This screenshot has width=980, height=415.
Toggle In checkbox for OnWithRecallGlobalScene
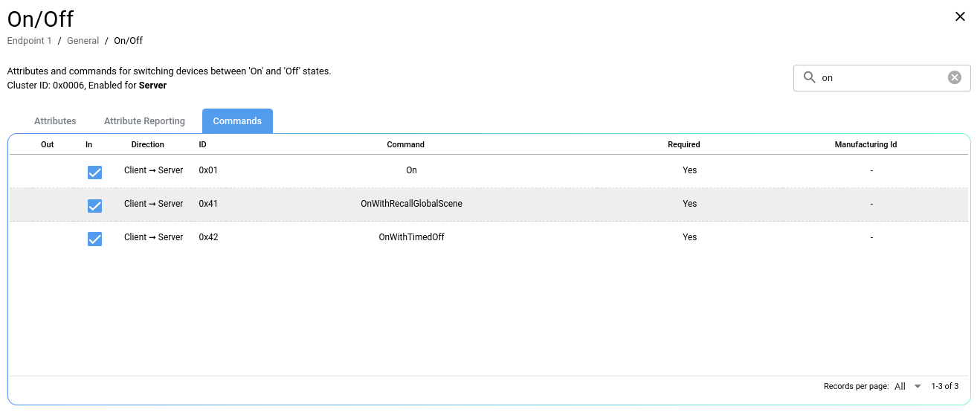[94, 205]
